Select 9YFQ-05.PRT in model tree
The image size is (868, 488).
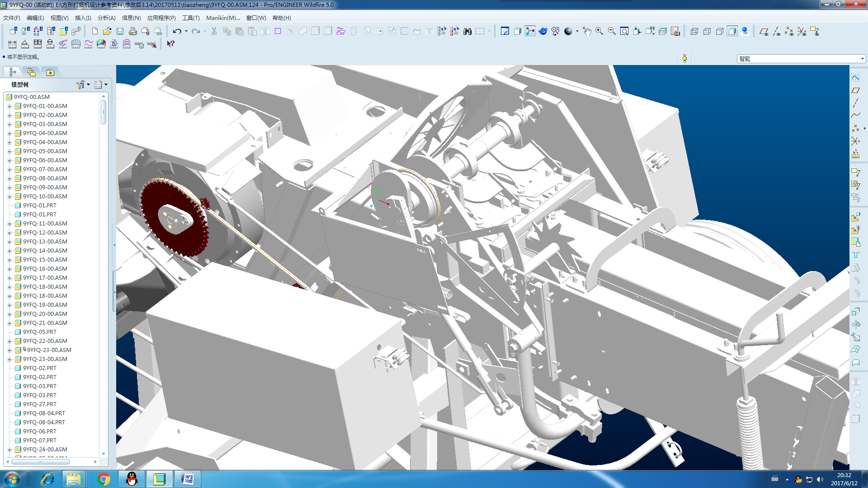tap(40, 332)
